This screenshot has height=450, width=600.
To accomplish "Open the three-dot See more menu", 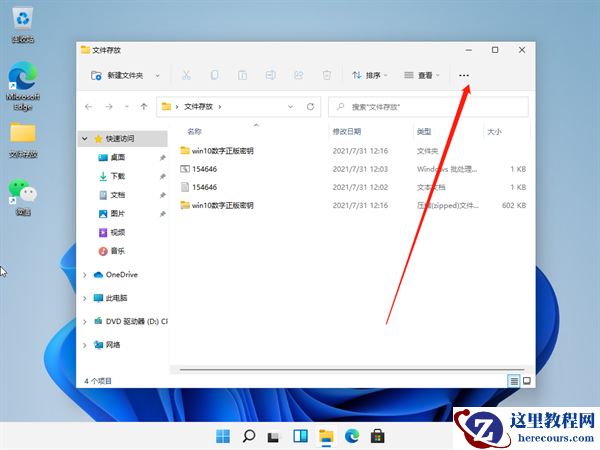I will coord(464,75).
